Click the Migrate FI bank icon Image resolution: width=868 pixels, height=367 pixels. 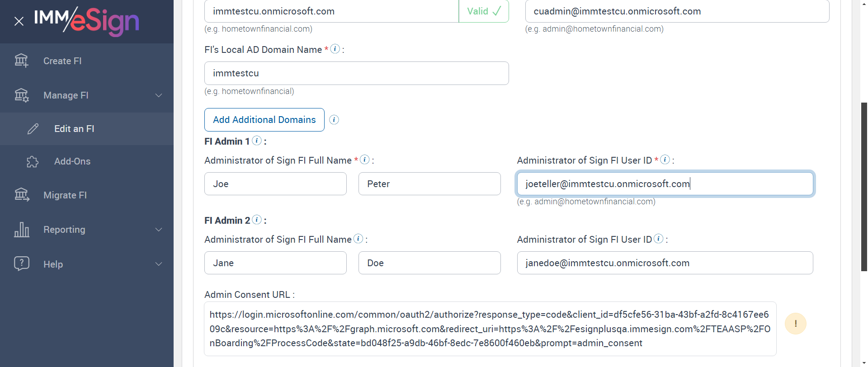point(21,195)
